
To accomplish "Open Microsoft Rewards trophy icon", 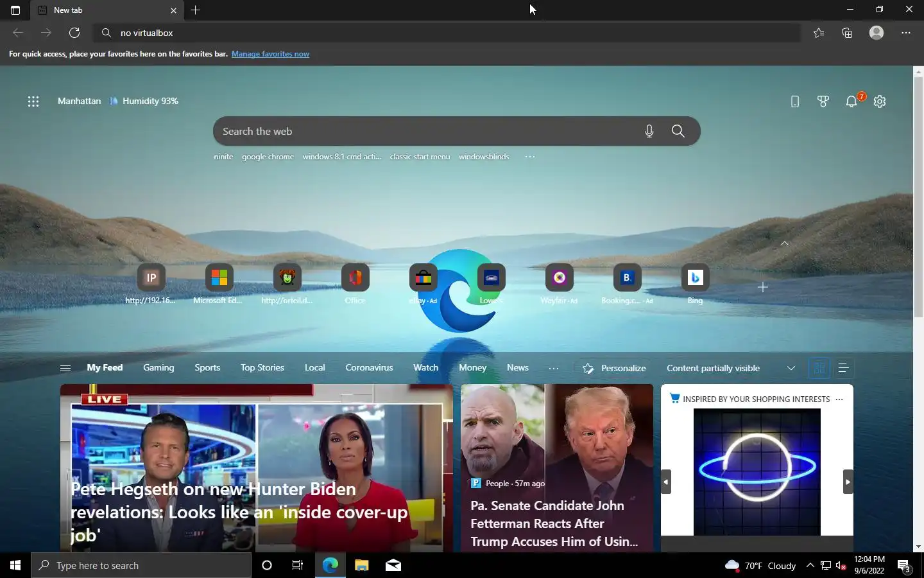I will 823,101.
